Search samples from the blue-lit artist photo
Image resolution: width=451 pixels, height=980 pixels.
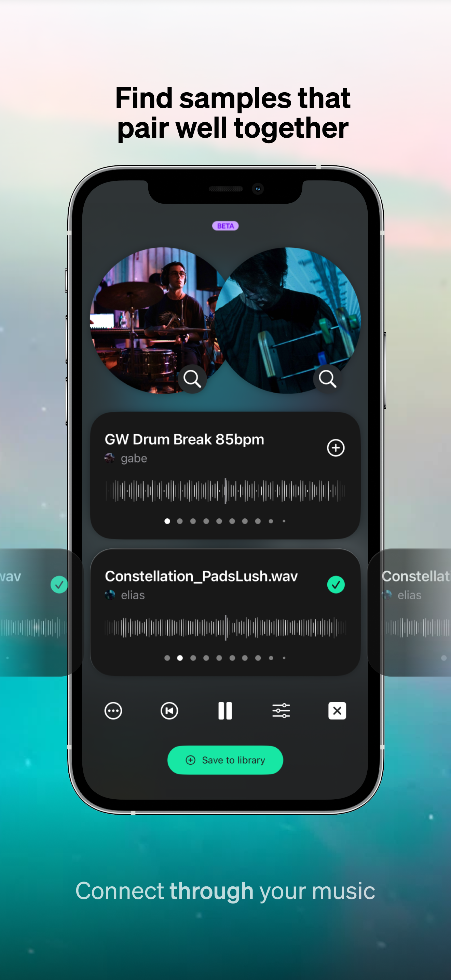(x=327, y=379)
